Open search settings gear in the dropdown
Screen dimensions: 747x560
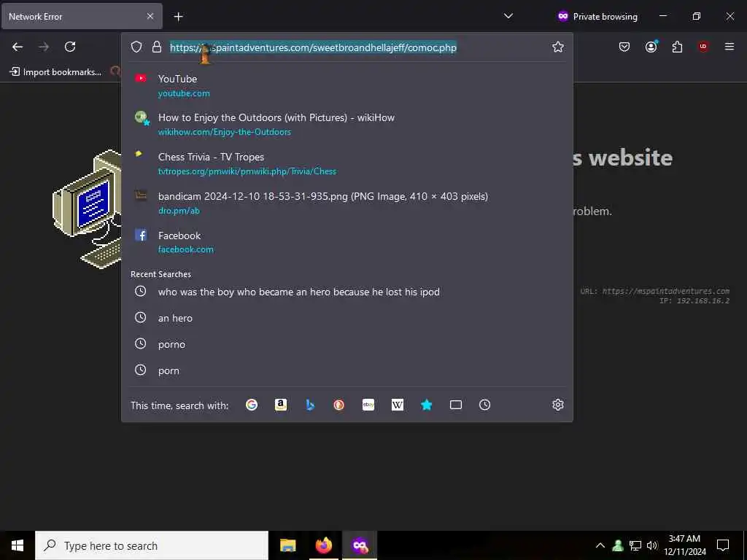coord(558,405)
